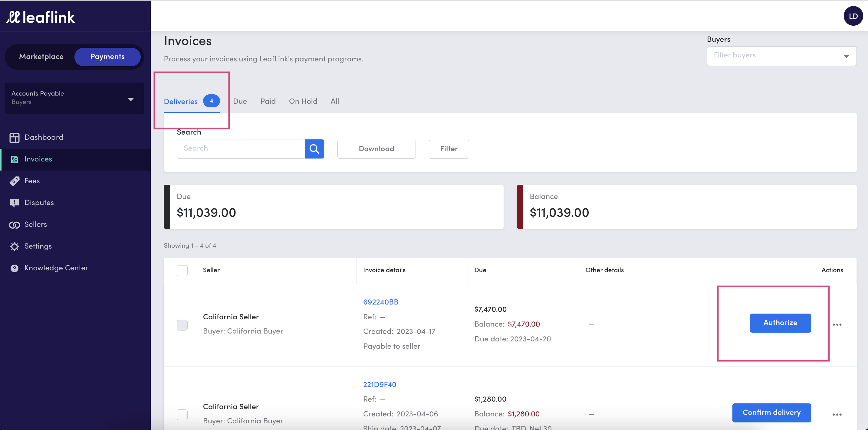The height and width of the screenshot is (430, 868).
Task: Open invoice link 692240BB
Action: (x=381, y=302)
